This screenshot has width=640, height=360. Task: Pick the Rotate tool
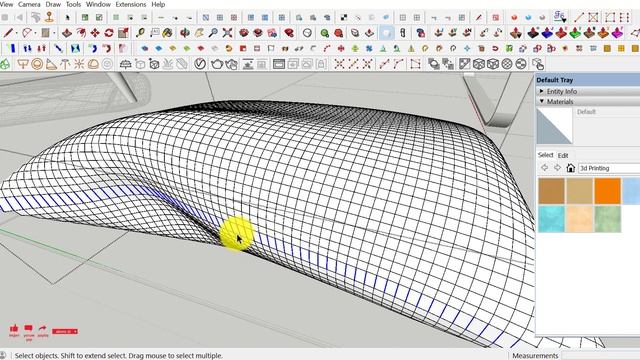[x=109, y=33]
